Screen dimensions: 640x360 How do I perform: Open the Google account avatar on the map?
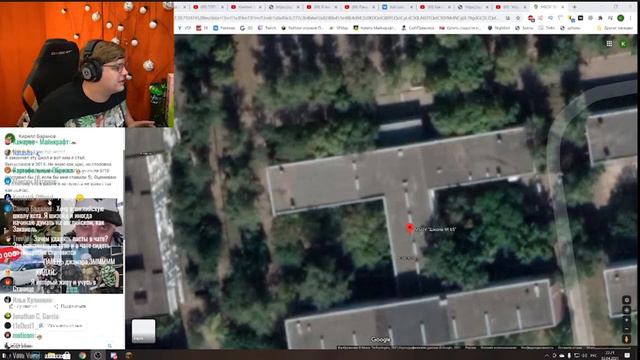(x=623, y=44)
